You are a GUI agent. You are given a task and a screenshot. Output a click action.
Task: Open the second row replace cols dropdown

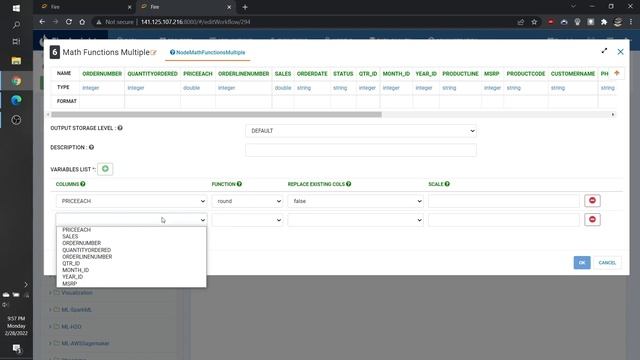[356, 220]
